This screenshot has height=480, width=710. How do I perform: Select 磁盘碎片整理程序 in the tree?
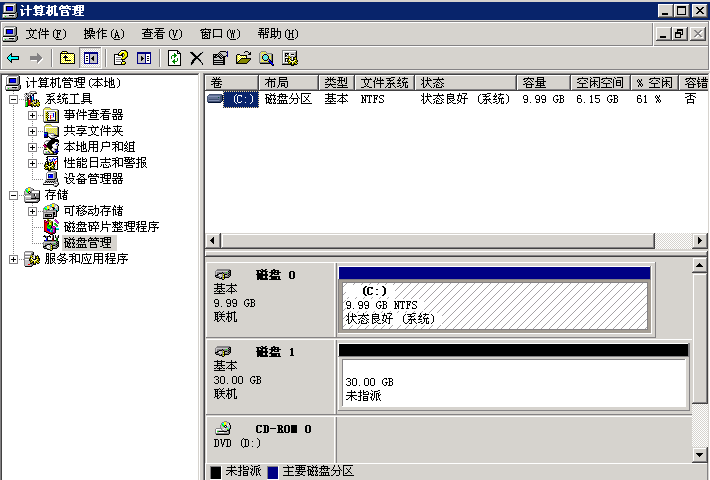tap(110, 227)
